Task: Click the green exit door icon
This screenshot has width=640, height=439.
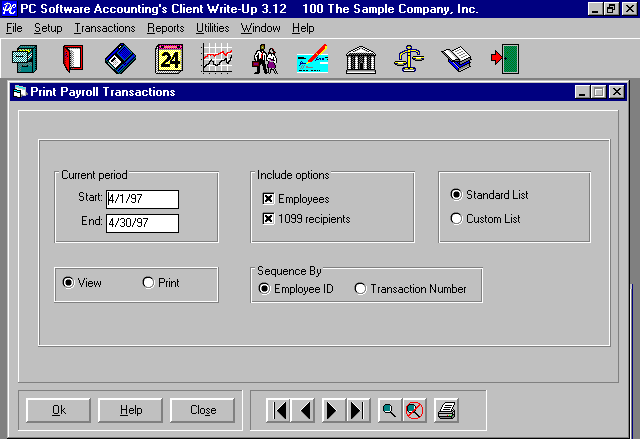Action: click(505, 59)
